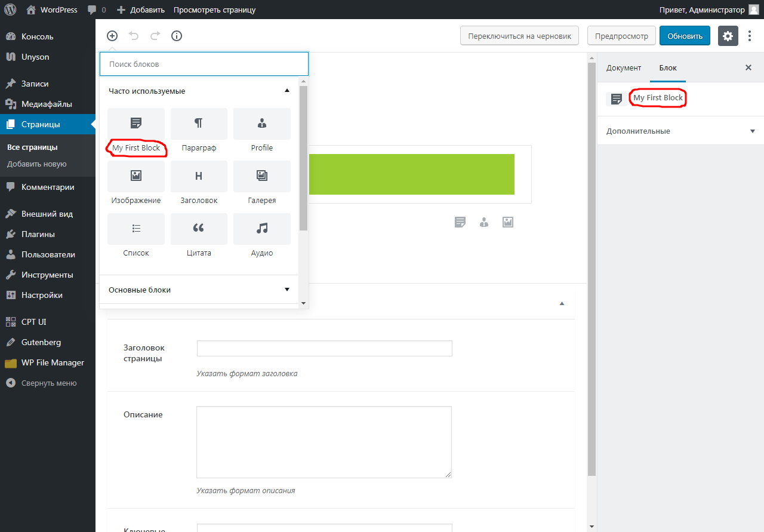The image size is (764, 532).
Task: Expand the Основные блоки section
Action: [x=199, y=290]
